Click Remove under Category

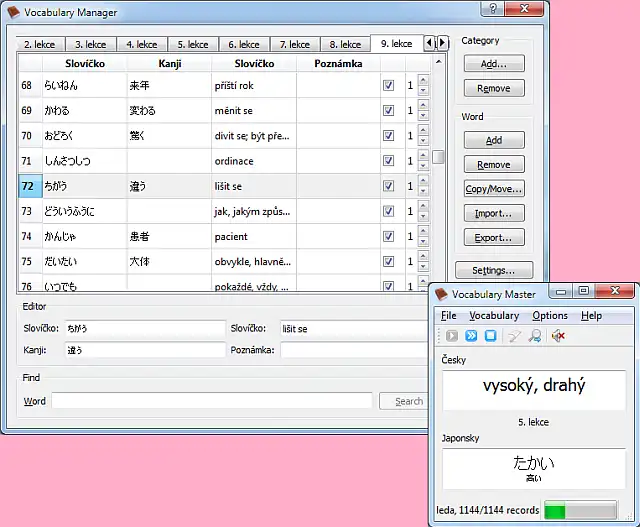pos(494,88)
